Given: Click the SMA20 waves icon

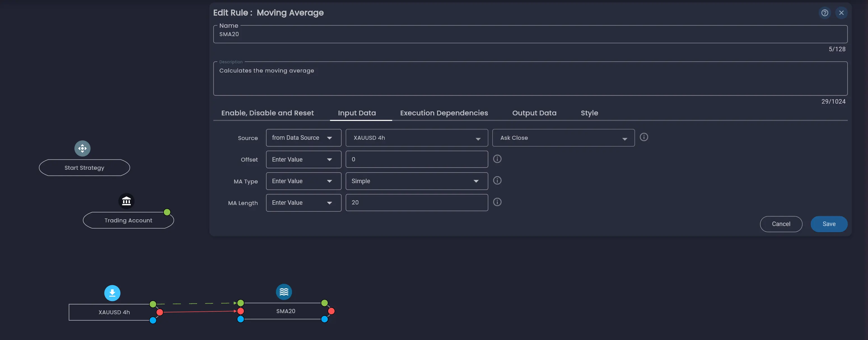Looking at the screenshot, I should pos(284,292).
